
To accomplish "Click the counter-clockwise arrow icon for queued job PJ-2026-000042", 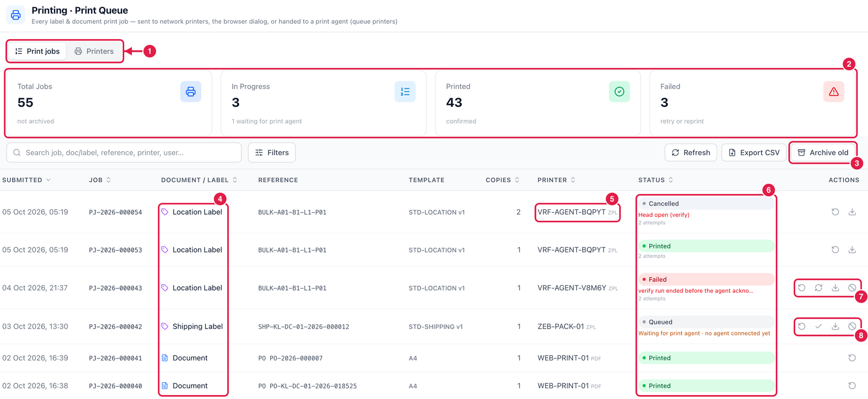I will tap(802, 326).
